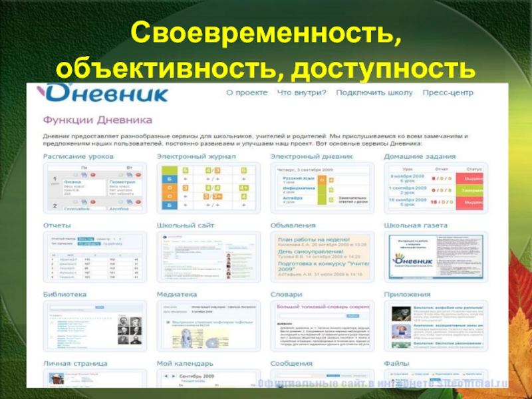
Task: Click Информатика in the diary preview
Action: [x=299, y=188]
